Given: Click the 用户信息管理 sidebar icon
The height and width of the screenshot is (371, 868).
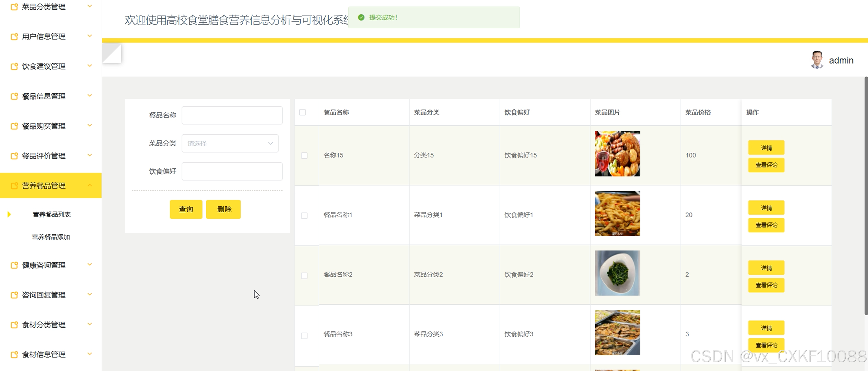Looking at the screenshot, I should click(14, 37).
